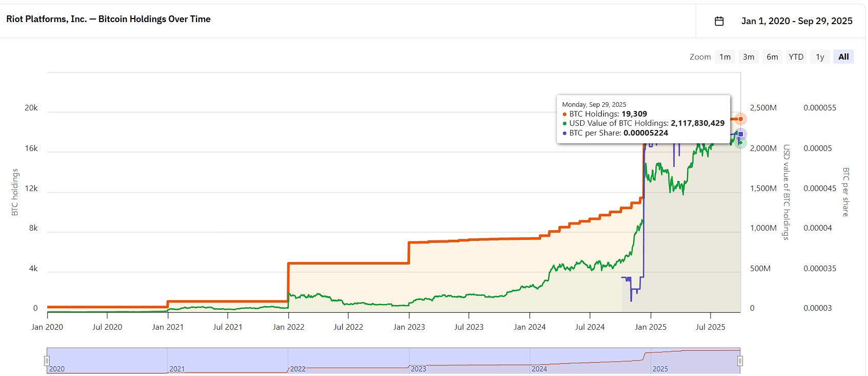Click the tooltip date Monday, Sep 29, 2025
Viewport: 868px width, 376px height.
[x=594, y=104]
